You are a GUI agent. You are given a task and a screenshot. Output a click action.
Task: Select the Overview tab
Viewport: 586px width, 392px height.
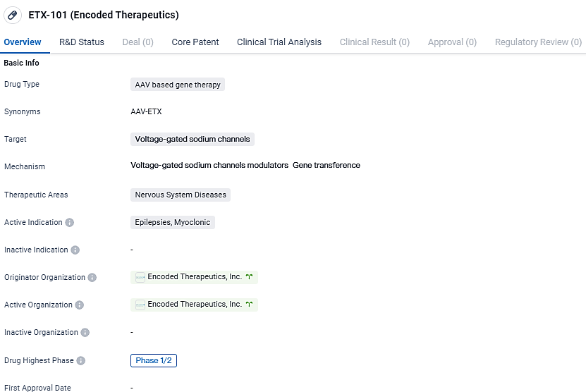tap(23, 42)
